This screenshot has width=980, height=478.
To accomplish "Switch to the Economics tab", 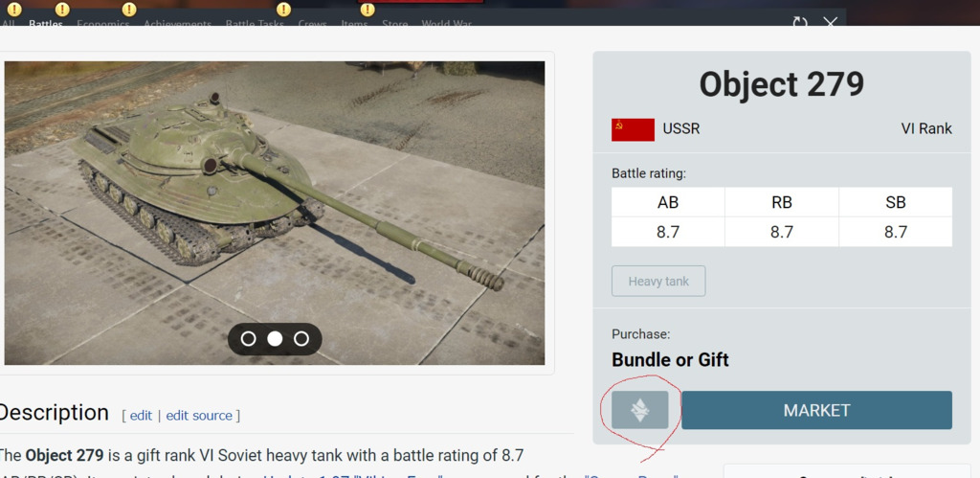I will [x=103, y=24].
